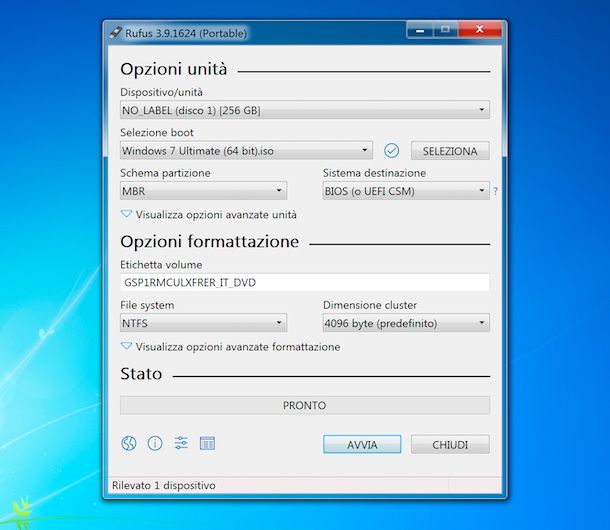Open the application settings sliders icon
The height and width of the screenshot is (530, 610).
pyautogui.click(x=181, y=443)
